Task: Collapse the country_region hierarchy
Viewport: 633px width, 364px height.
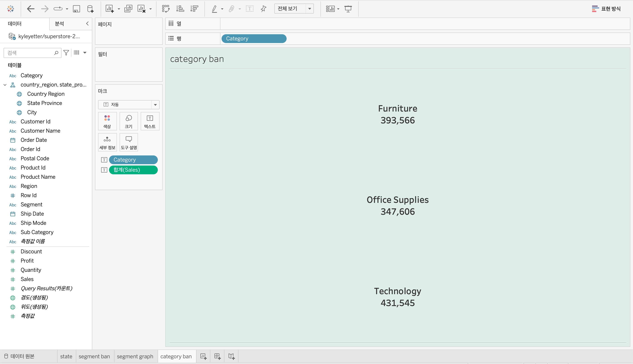Action: 5,85
